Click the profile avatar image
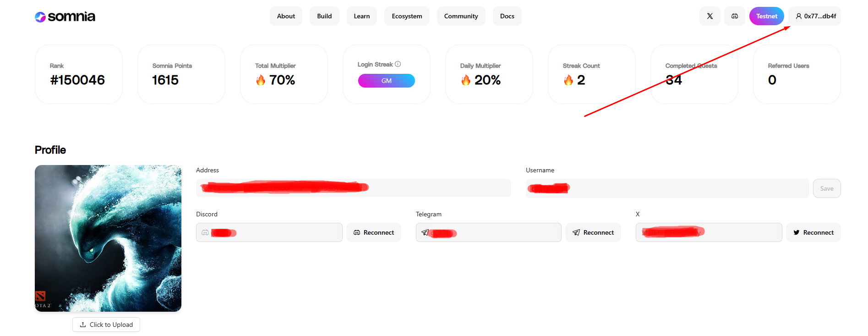This screenshot has width=868, height=336. coord(108,238)
